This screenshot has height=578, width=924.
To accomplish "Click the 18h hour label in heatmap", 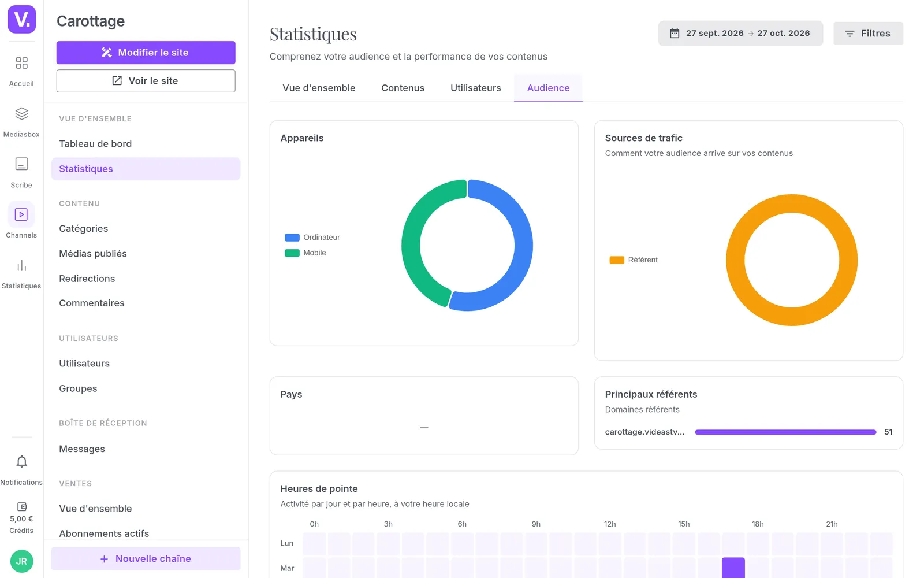I will pyautogui.click(x=758, y=524).
